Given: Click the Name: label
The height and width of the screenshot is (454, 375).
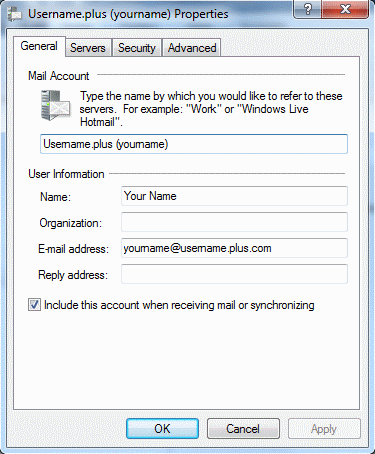Looking at the screenshot, I should click(55, 197).
